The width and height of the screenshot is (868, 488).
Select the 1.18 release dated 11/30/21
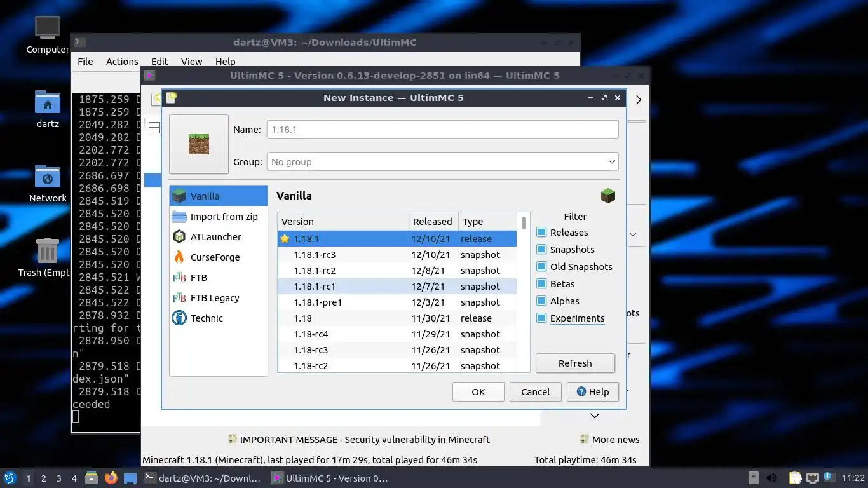point(397,318)
